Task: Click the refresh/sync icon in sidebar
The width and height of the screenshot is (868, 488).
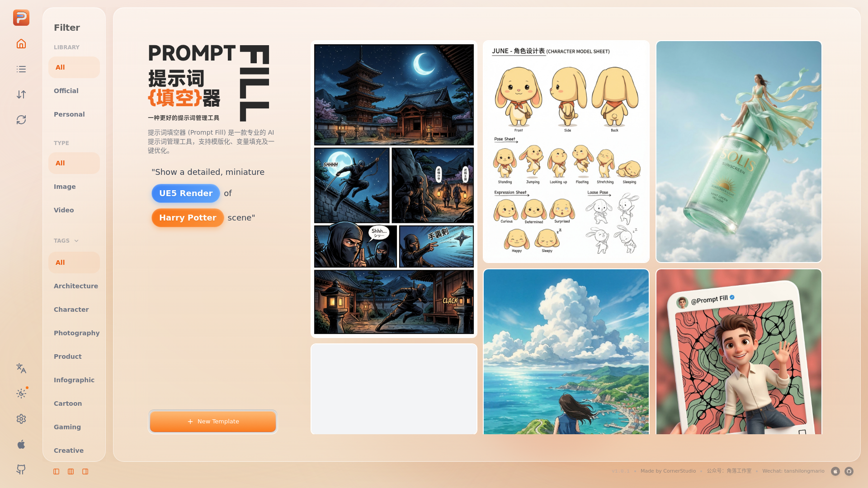Action: pyautogui.click(x=21, y=120)
